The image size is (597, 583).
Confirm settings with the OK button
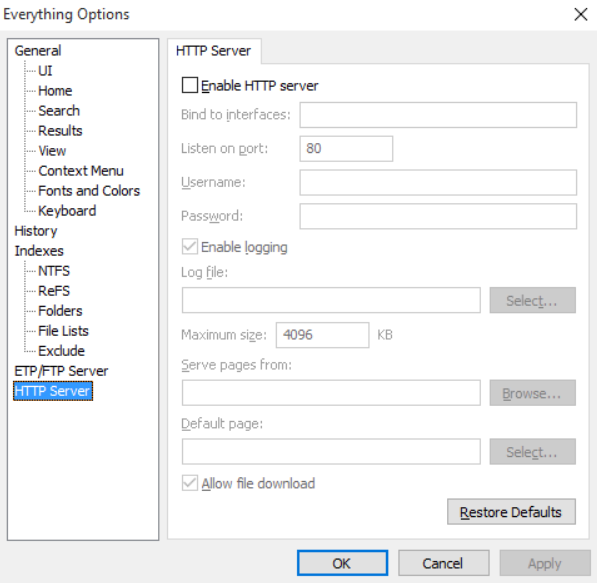tap(342, 563)
